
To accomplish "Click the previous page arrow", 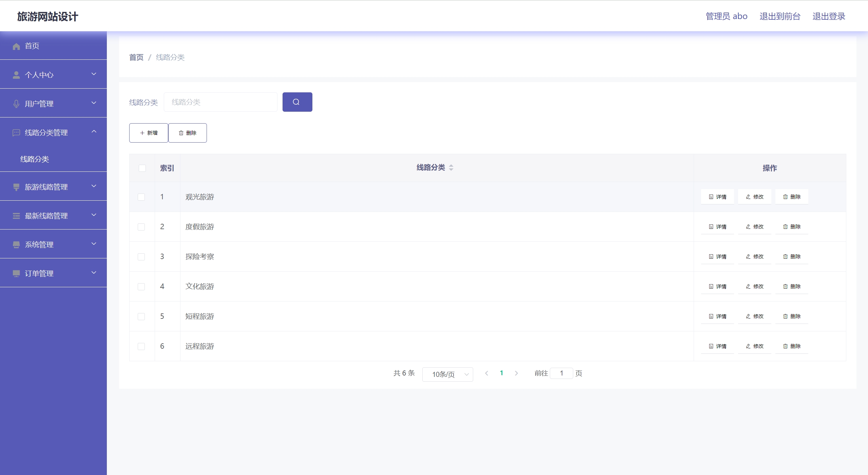I will 487,373.
